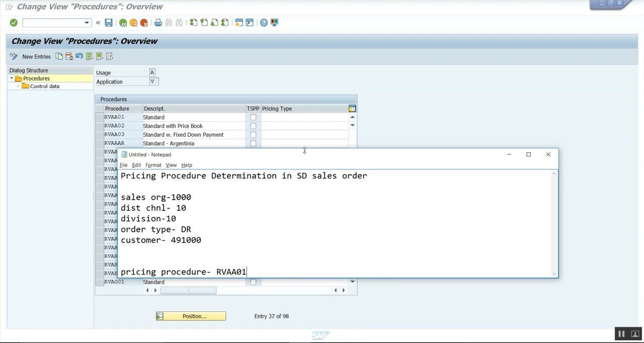Click the Find binoculars icon
644x343 pixels.
point(169,23)
